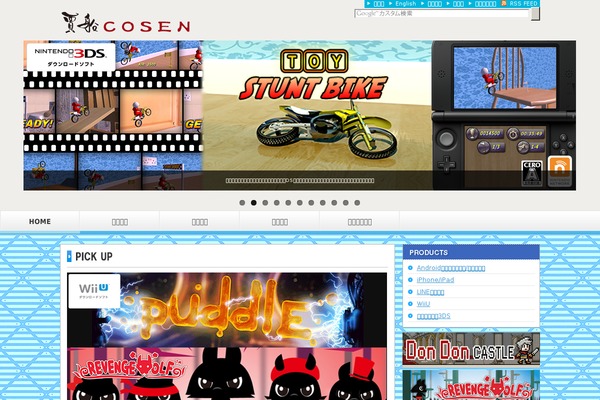Select the active second slideshow indicator dot

click(x=254, y=202)
